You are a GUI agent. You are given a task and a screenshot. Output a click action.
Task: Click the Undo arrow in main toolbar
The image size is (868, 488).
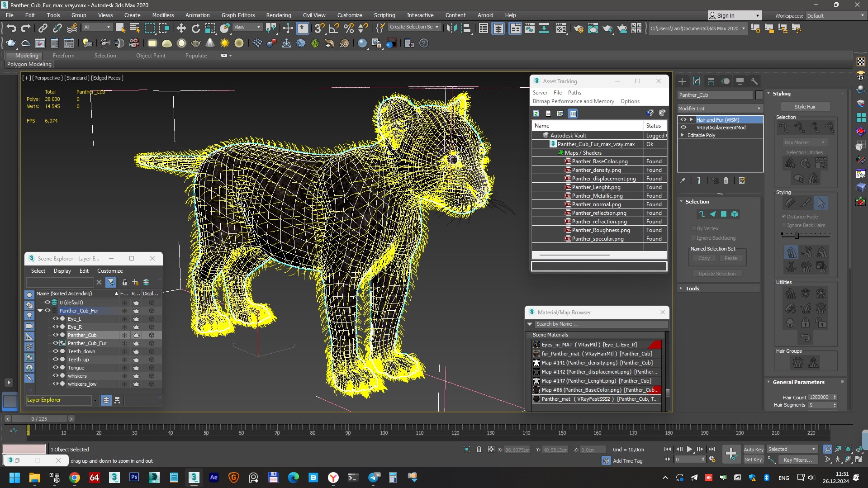click(x=11, y=28)
